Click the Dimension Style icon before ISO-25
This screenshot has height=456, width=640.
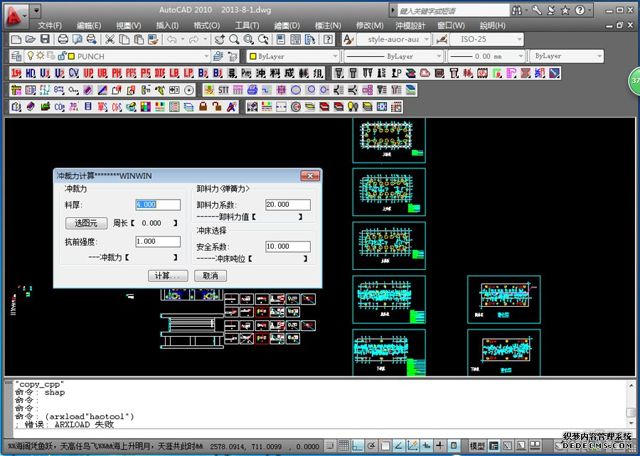pyautogui.click(x=441, y=40)
